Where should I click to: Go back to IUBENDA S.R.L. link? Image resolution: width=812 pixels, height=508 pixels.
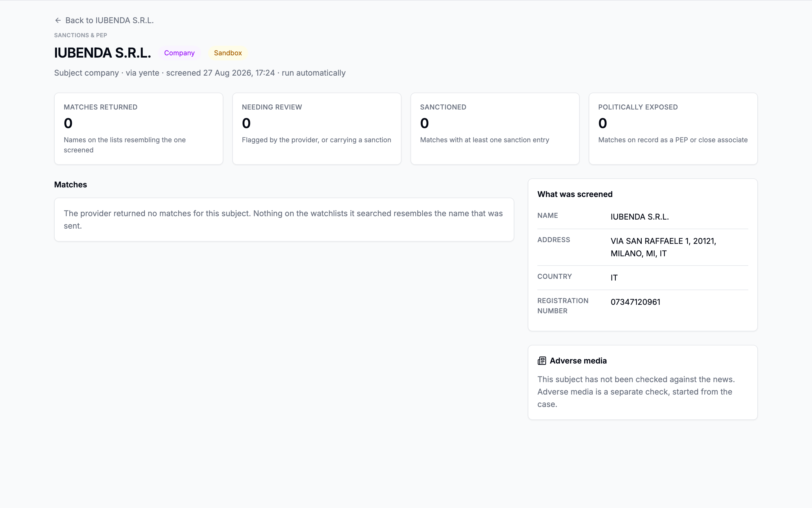tap(104, 21)
